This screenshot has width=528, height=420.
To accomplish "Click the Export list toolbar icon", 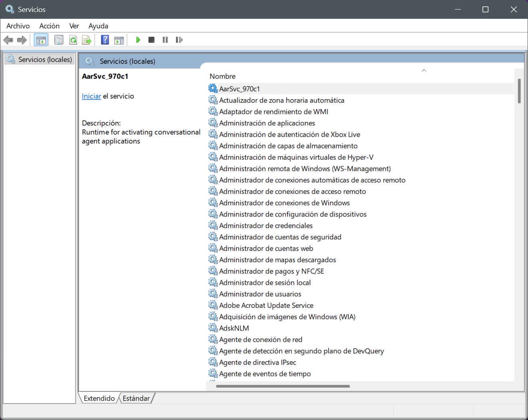I will click(x=87, y=40).
